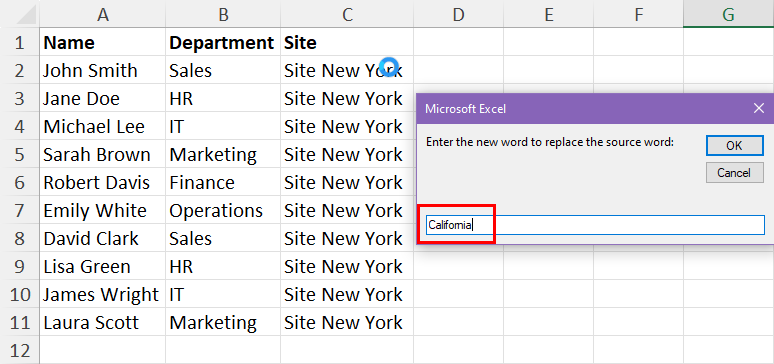The width and height of the screenshot is (774, 364).
Task: Select Robert Davis's Site New York cell
Action: [x=347, y=182]
